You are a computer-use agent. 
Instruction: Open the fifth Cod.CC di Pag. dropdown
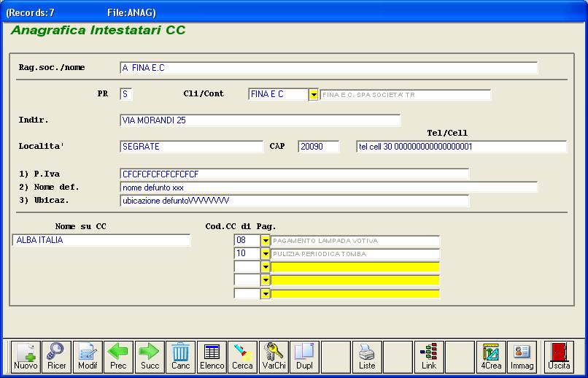point(266,293)
